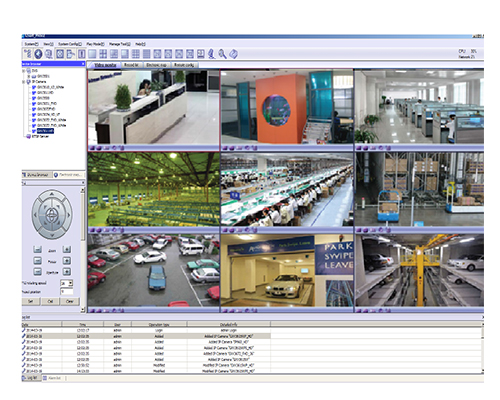The image size is (500, 400).
Task: Click the Preset position input field
Action: [x=66, y=292]
